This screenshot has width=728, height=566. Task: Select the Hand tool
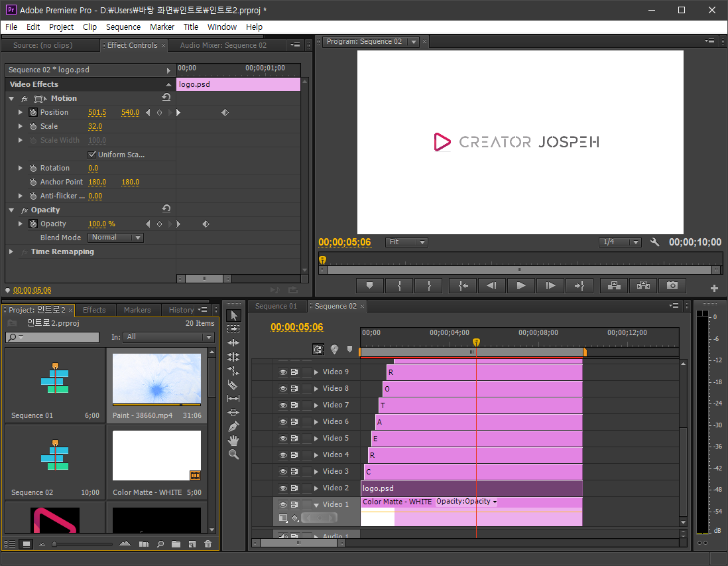click(233, 440)
